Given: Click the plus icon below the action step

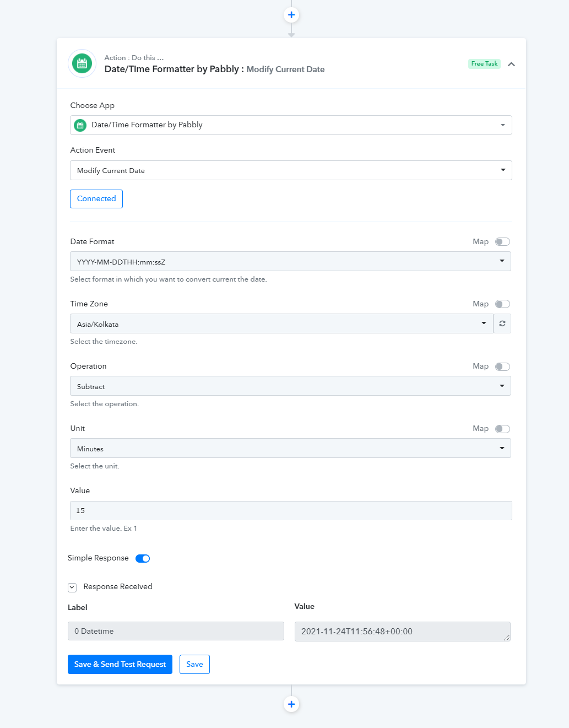Looking at the screenshot, I should pyautogui.click(x=291, y=704).
